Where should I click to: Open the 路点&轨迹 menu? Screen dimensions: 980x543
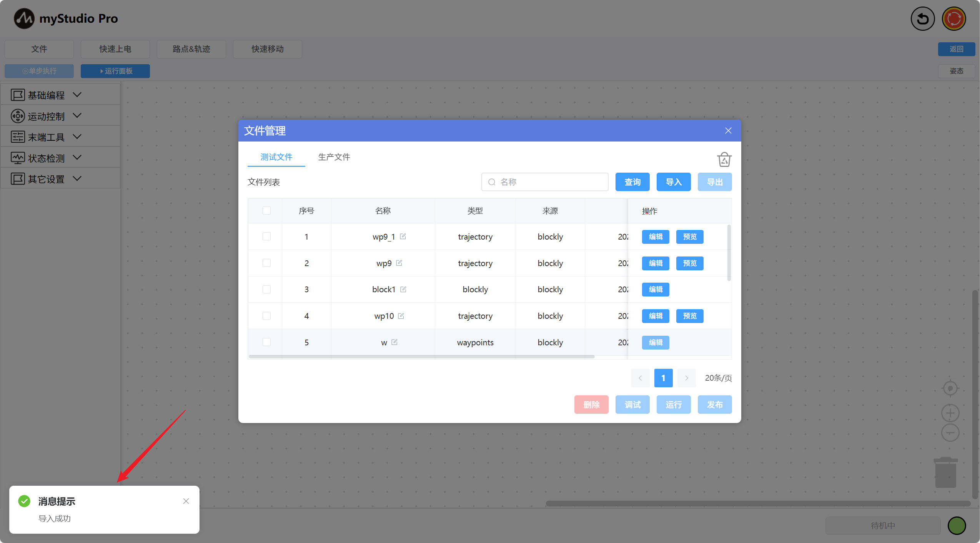click(x=191, y=49)
